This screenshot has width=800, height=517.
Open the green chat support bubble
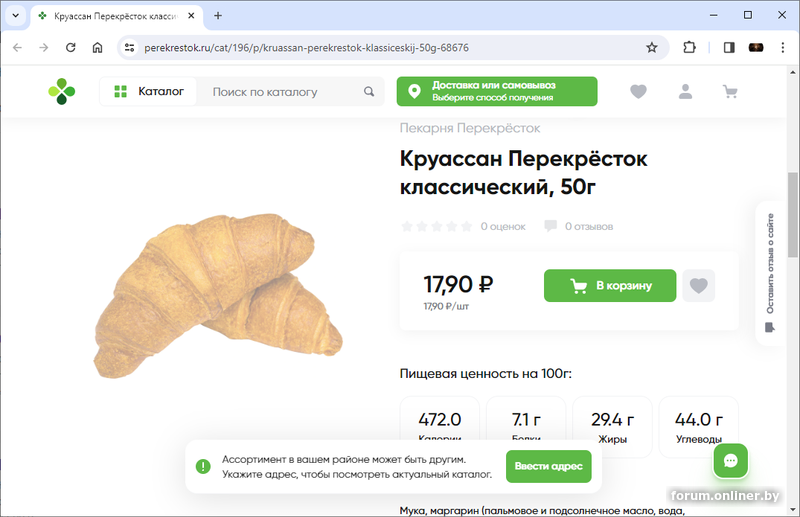pyautogui.click(x=730, y=461)
